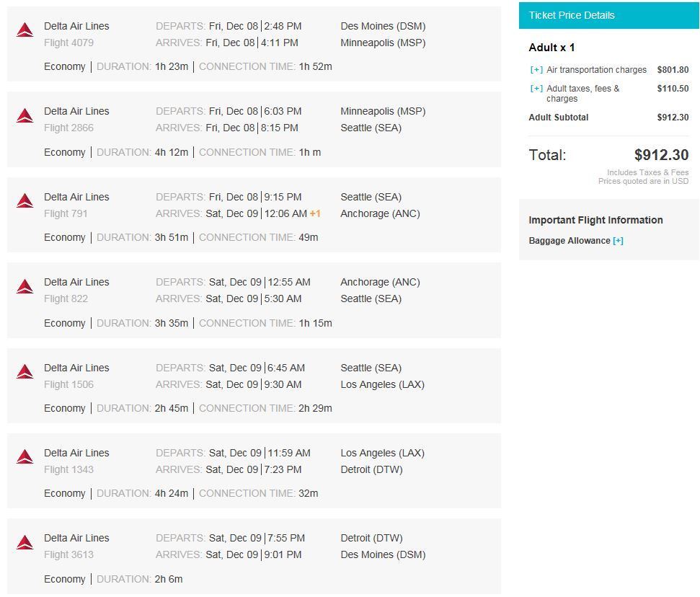Click Delta logo beside Flight 822
Image resolution: width=700 pixels, height=597 pixels.
(25, 286)
